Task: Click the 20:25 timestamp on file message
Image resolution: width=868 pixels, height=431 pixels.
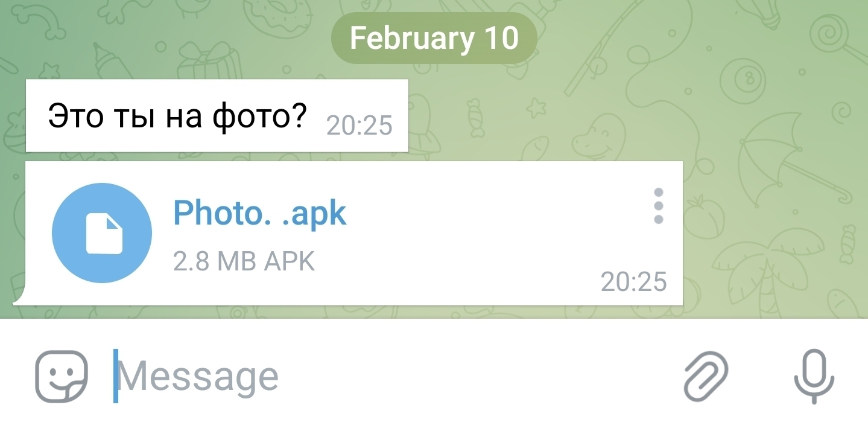Action: [x=634, y=282]
